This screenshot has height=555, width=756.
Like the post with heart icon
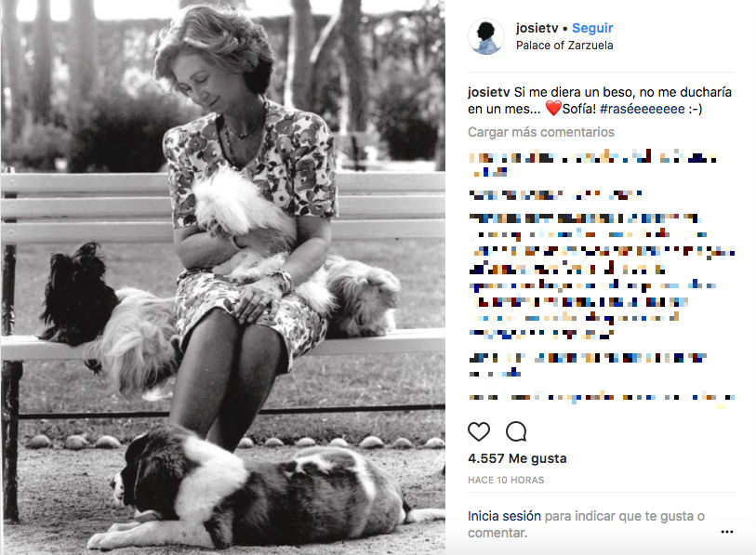[479, 431]
